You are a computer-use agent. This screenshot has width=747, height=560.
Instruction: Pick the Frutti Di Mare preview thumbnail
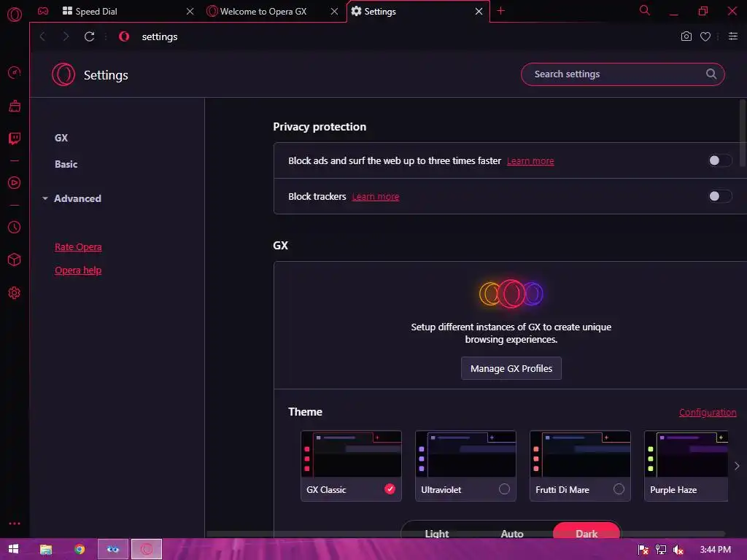click(580, 454)
